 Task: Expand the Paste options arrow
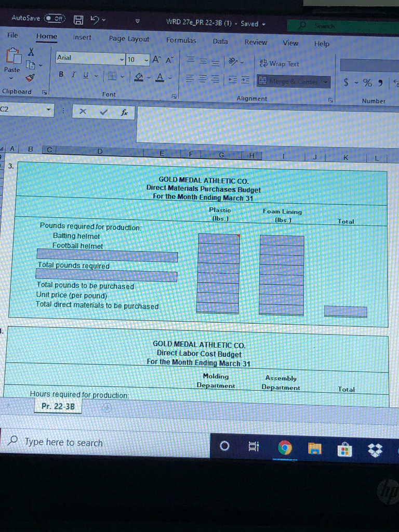click(10, 78)
